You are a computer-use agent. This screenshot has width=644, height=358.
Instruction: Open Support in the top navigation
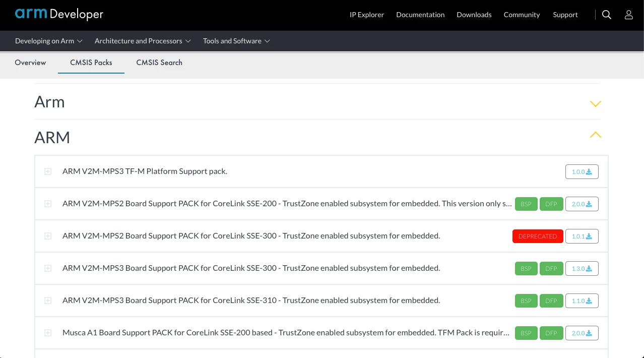[x=565, y=15]
